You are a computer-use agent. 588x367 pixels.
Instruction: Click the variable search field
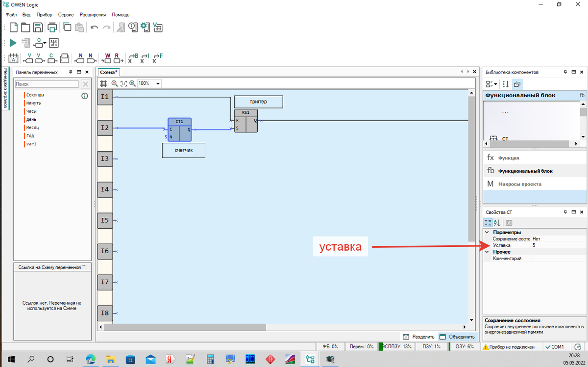(47, 84)
